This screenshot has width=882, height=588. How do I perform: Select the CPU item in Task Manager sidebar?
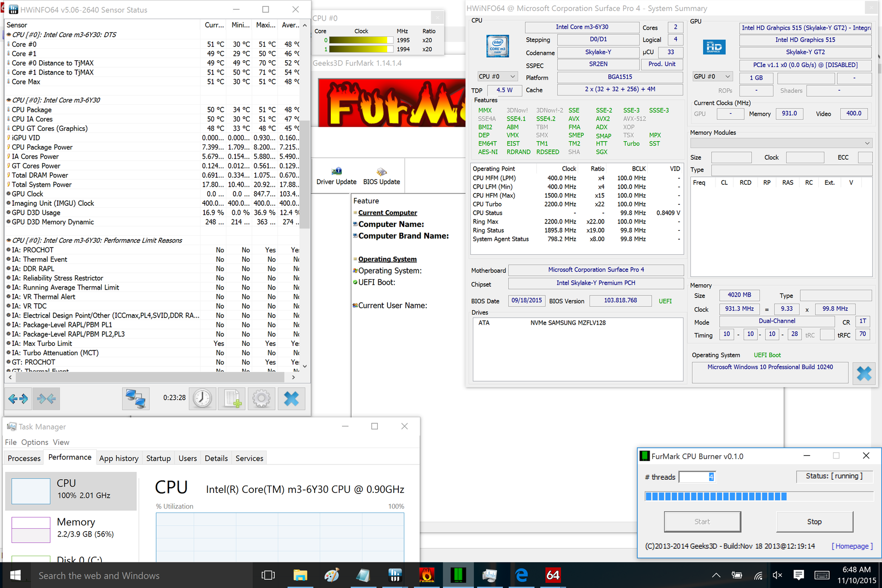tap(71, 491)
